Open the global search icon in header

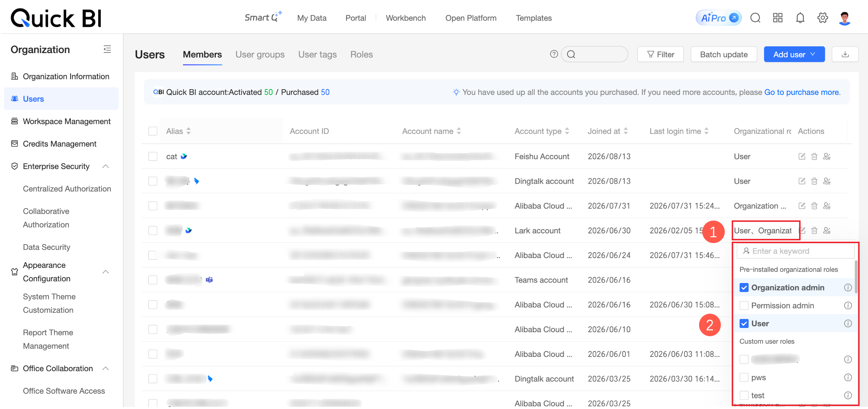[755, 18]
